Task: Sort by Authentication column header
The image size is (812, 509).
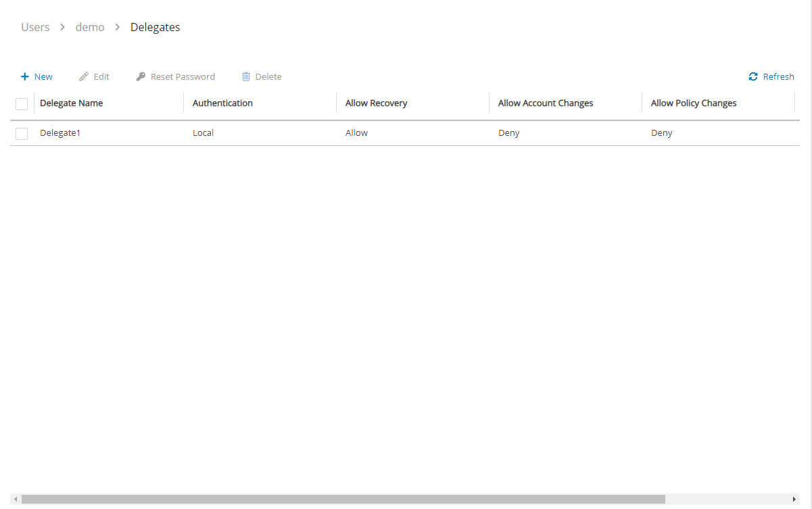Action: (x=222, y=103)
